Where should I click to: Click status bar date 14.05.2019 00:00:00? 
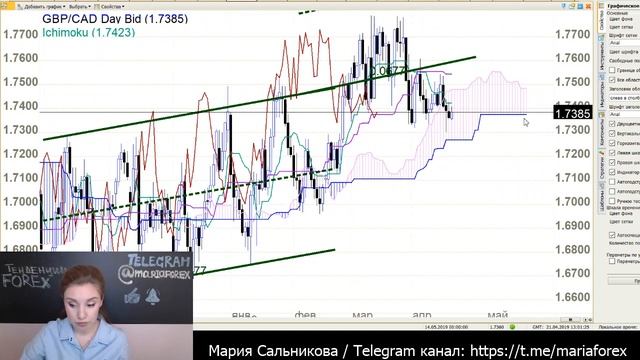pos(446,327)
